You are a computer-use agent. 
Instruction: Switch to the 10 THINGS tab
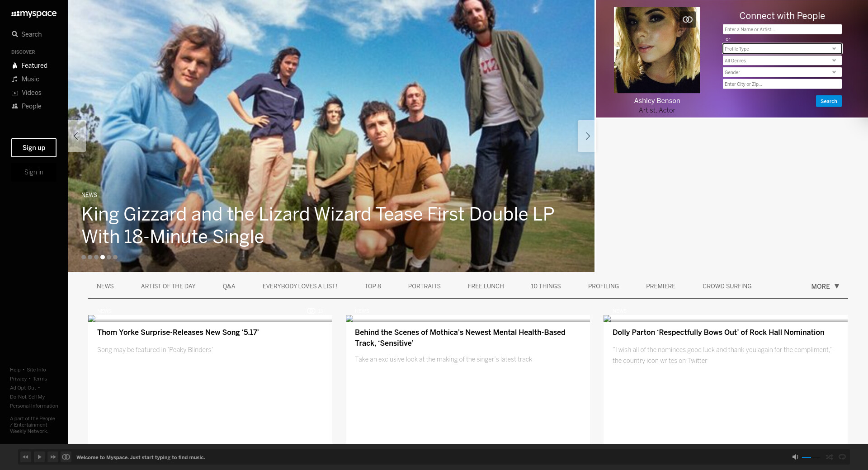(x=546, y=287)
